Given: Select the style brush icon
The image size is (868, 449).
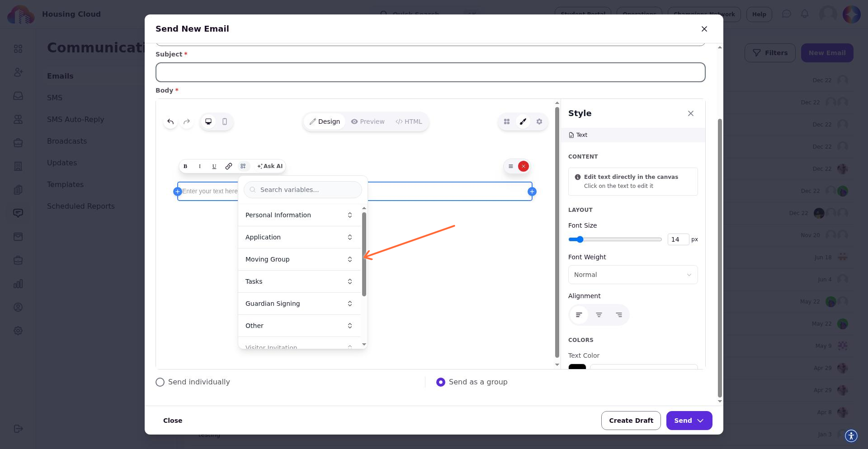Looking at the screenshot, I should pos(523,122).
